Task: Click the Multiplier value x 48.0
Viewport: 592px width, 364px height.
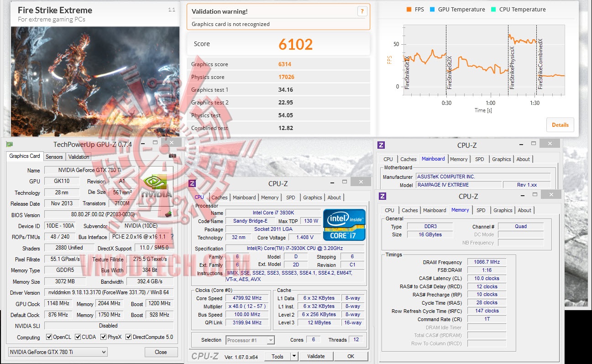Action: (x=247, y=307)
